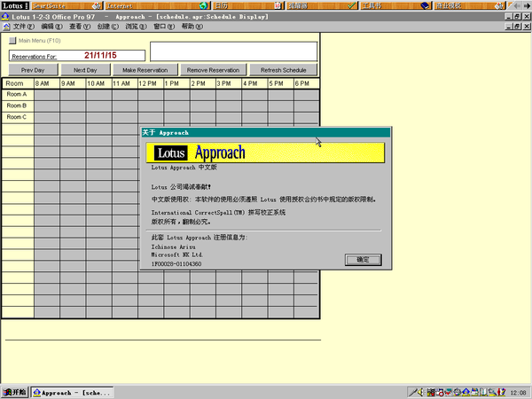Viewport: 532px width, 399px height.
Task: Select the Room B row label
Action: click(18, 106)
